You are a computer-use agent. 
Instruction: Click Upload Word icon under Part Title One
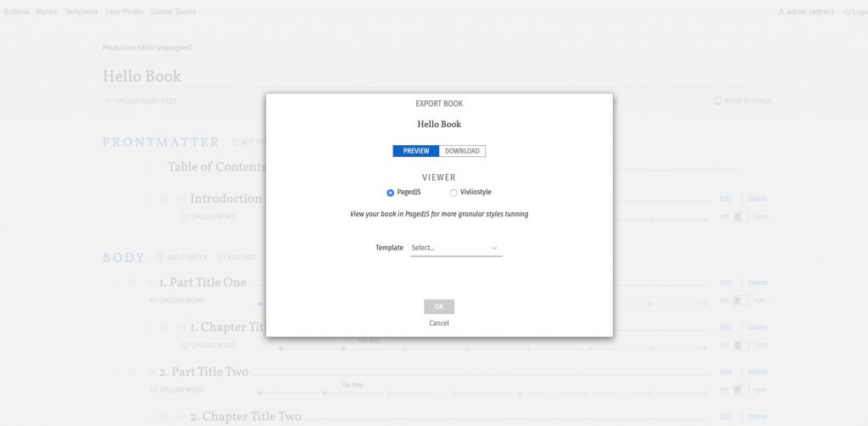click(154, 300)
